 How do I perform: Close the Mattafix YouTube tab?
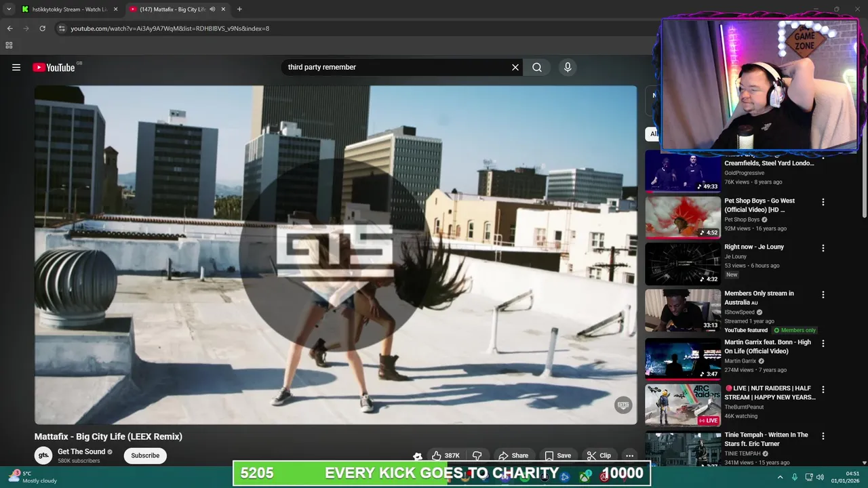coord(223,9)
